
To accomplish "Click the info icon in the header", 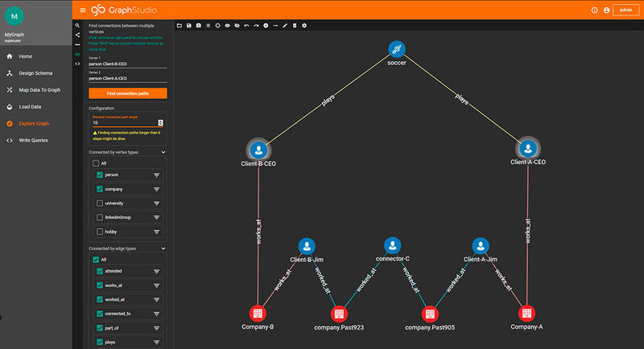I will (594, 10).
